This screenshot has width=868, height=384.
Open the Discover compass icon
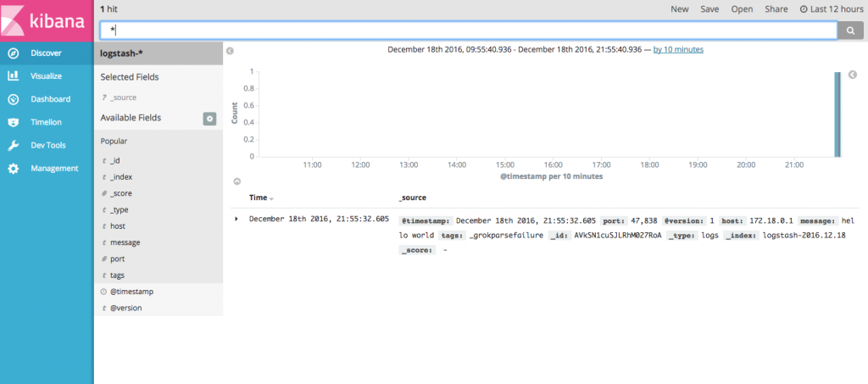tap(14, 53)
